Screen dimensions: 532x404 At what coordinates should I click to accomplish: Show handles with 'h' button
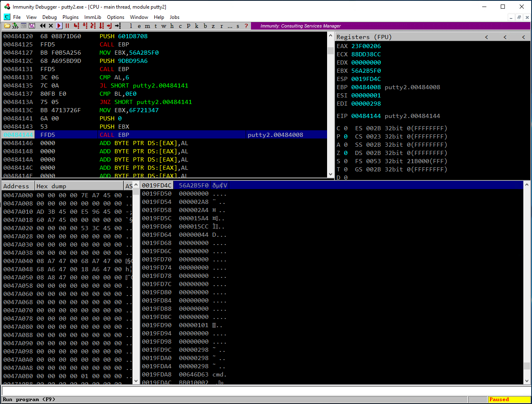172,26
